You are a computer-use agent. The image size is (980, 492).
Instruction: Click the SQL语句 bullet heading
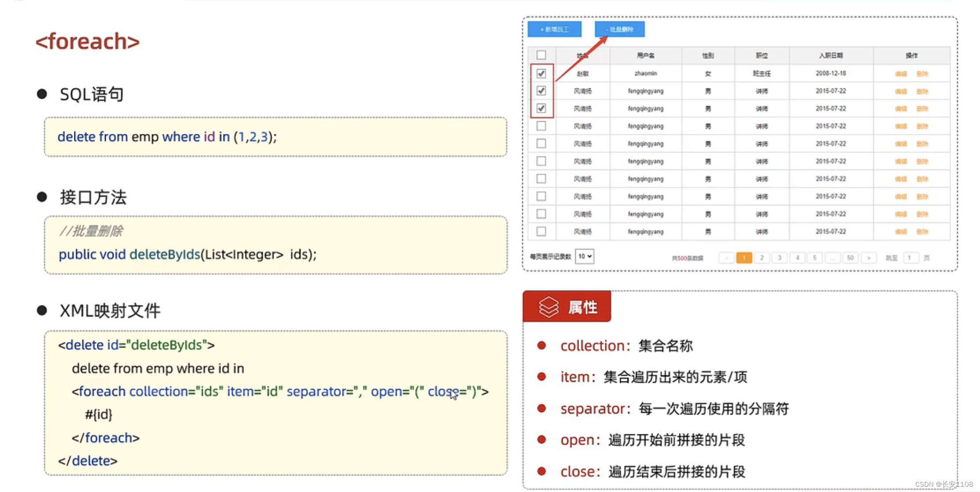pyautogui.click(x=92, y=94)
